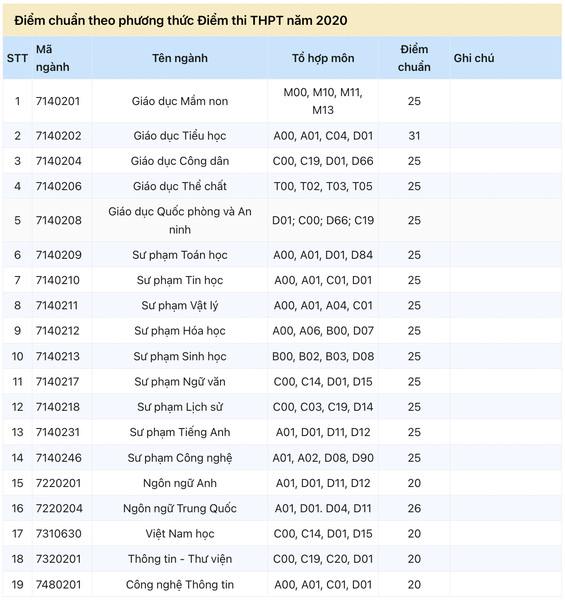The image size is (565, 600).
Task: Select the 'Sư phạm Toán học' row name
Action: (x=180, y=255)
